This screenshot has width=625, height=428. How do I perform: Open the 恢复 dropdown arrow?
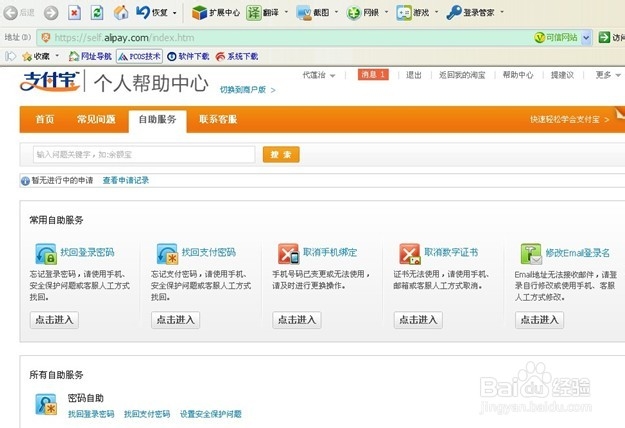(175, 13)
